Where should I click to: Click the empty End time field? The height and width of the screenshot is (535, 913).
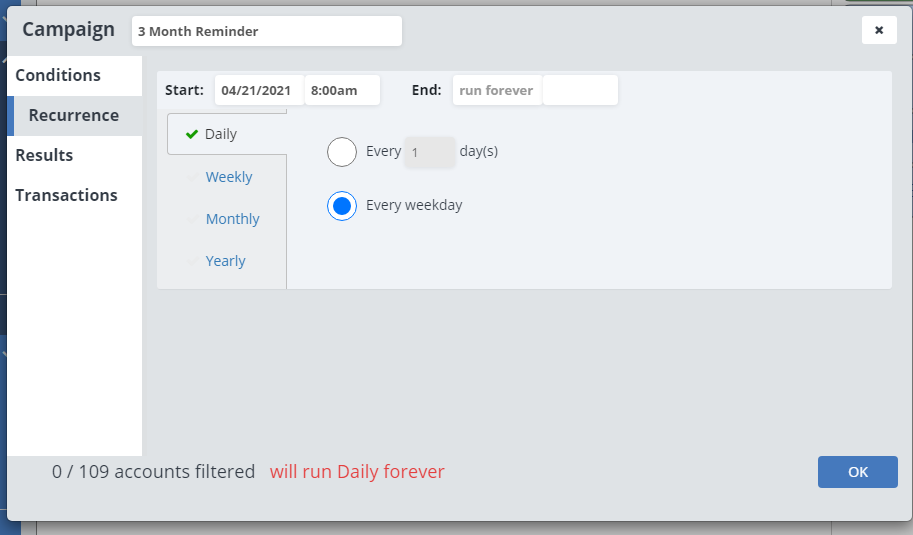point(580,90)
